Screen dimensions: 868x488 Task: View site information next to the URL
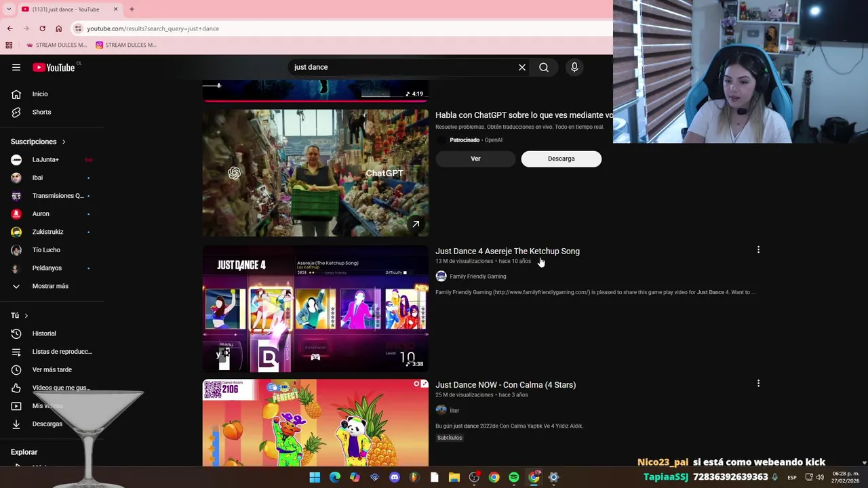click(x=78, y=28)
